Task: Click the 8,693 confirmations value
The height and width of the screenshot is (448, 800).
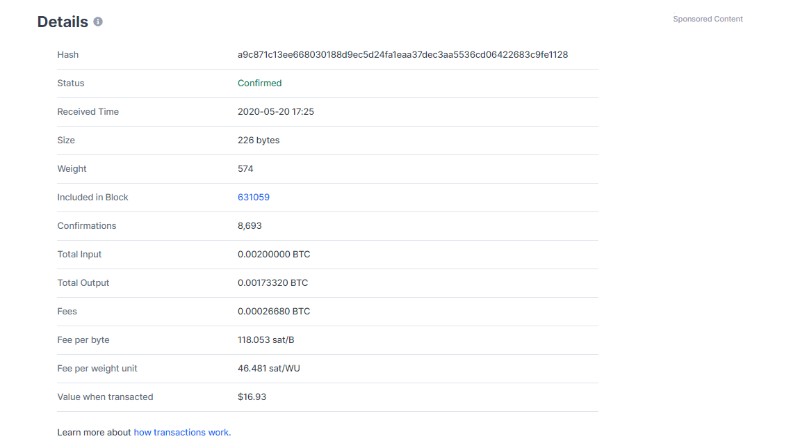Action: 249,226
